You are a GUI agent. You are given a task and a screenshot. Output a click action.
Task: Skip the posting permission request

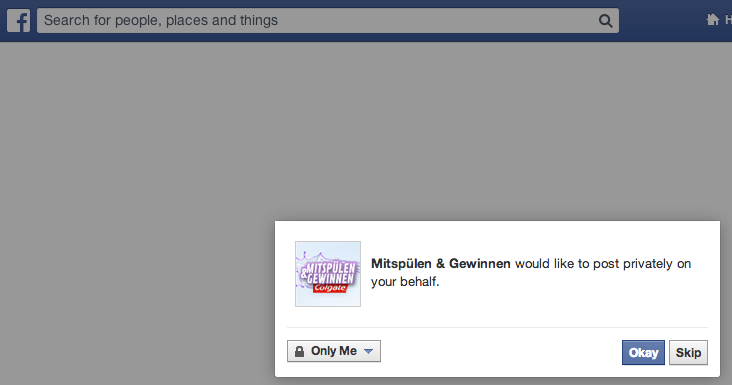688,352
